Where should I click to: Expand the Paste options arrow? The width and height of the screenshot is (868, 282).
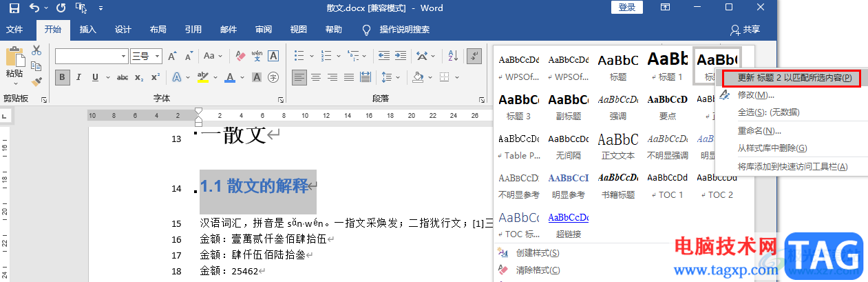[x=14, y=83]
